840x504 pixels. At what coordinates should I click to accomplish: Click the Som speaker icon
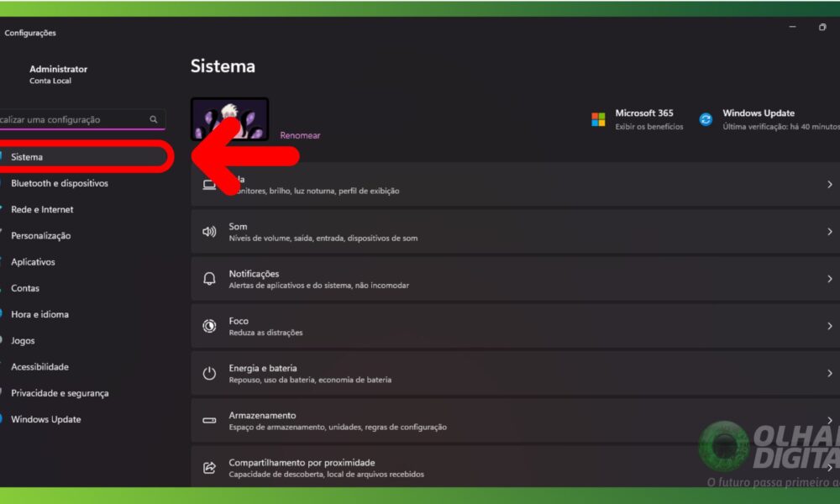coord(209,232)
